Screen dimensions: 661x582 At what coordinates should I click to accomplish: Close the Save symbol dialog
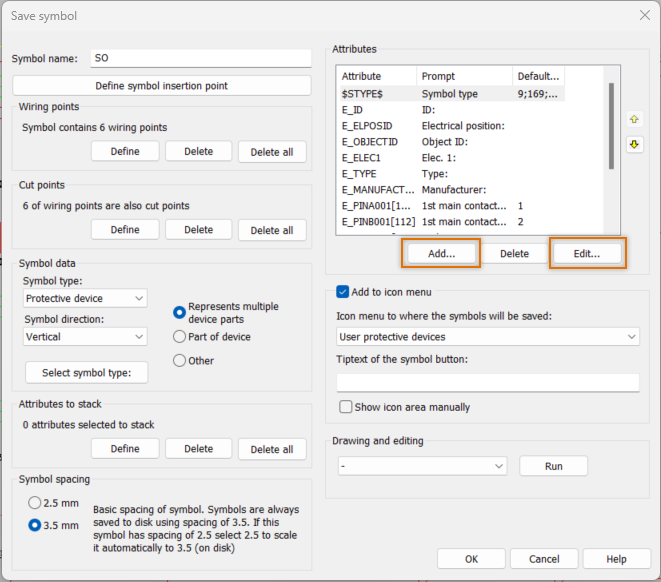click(x=645, y=16)
